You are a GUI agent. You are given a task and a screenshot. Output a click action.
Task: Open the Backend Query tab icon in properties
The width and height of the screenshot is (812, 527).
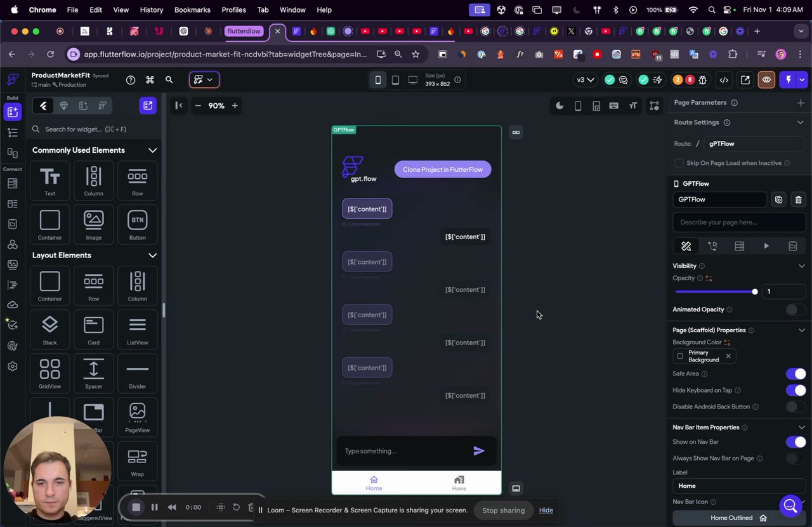click(x=739, y=246)
